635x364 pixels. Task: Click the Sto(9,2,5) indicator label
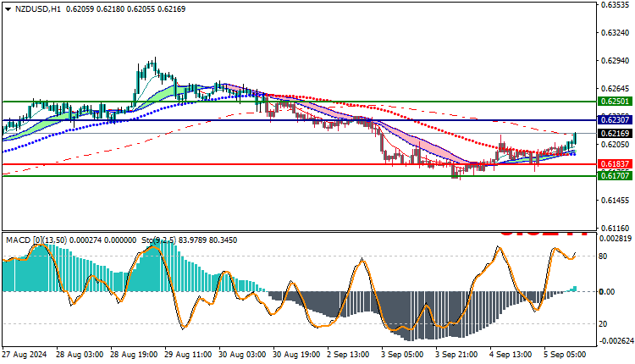(x=158, y=240)
